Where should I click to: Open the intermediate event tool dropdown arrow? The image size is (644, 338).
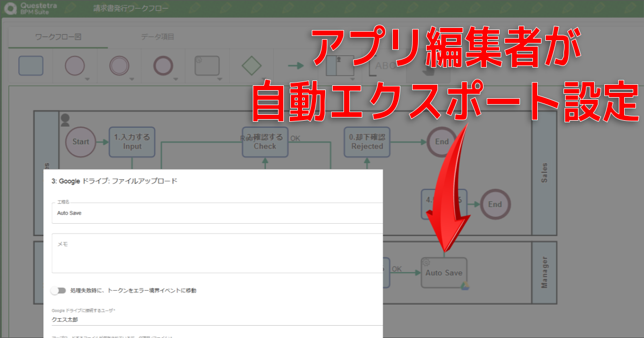[131, 79]
